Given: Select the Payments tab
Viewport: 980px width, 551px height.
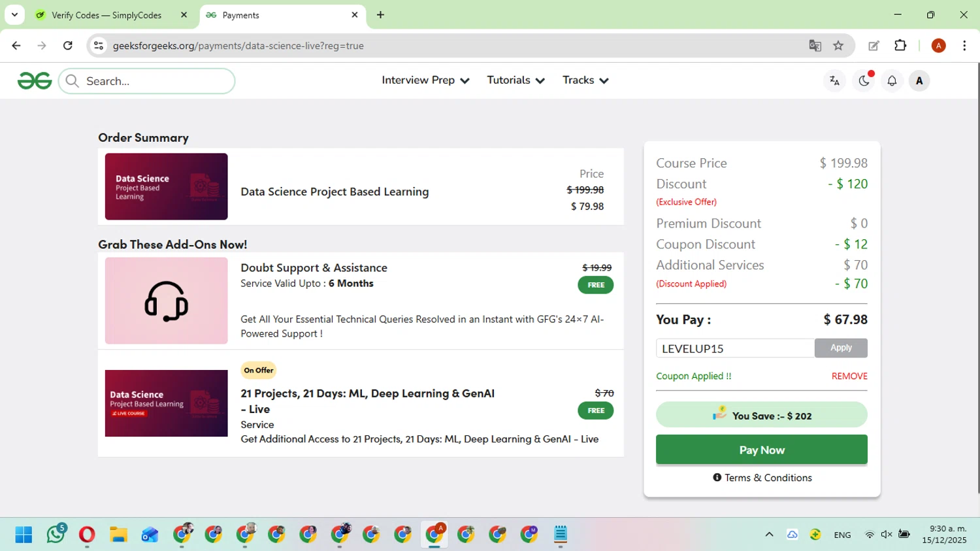Looking at the screenshot, I should pos(282,15).
